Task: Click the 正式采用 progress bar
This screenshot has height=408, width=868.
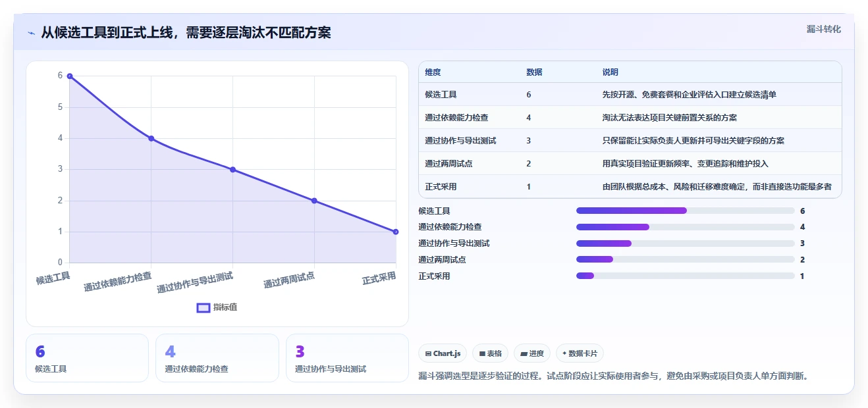Action: point(686,276)
